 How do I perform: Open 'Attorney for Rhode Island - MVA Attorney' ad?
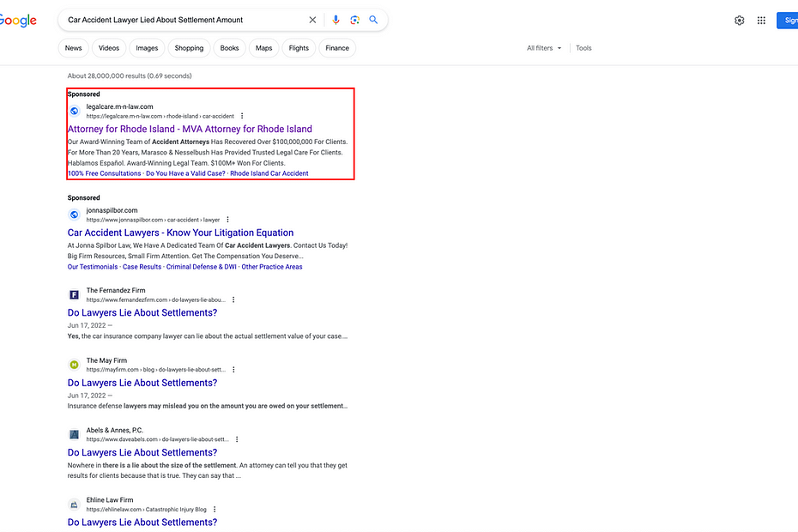tap(190, 129)
